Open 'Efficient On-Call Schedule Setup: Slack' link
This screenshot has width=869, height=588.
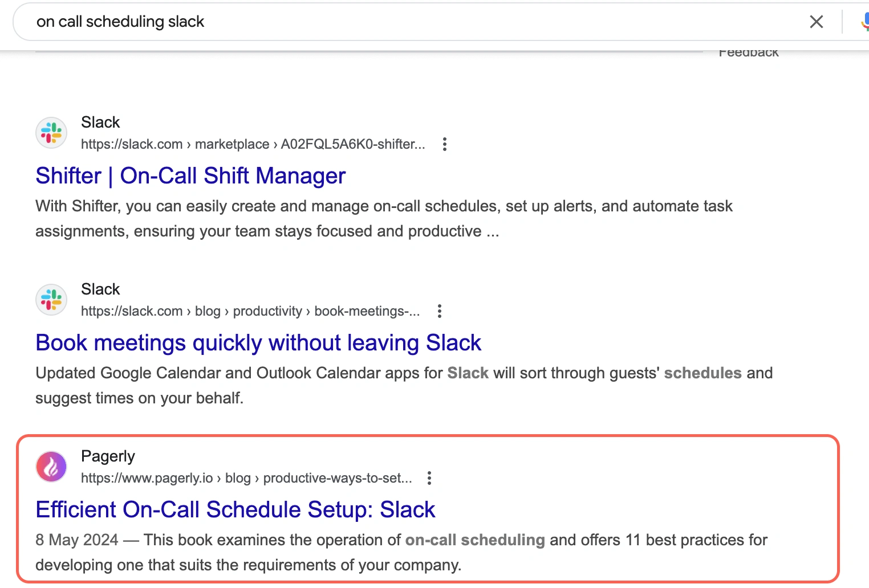click(x=235, y=509)
